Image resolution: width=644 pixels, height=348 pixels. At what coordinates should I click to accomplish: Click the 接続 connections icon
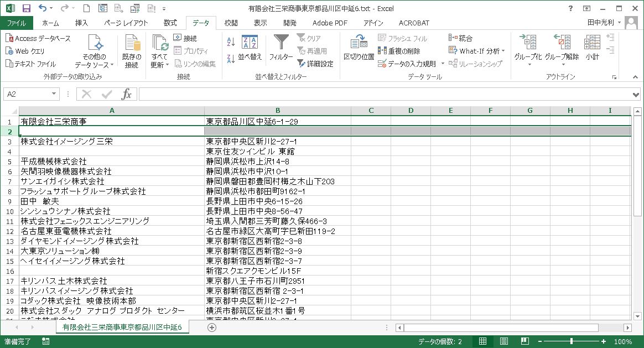[x=185, y=38]
